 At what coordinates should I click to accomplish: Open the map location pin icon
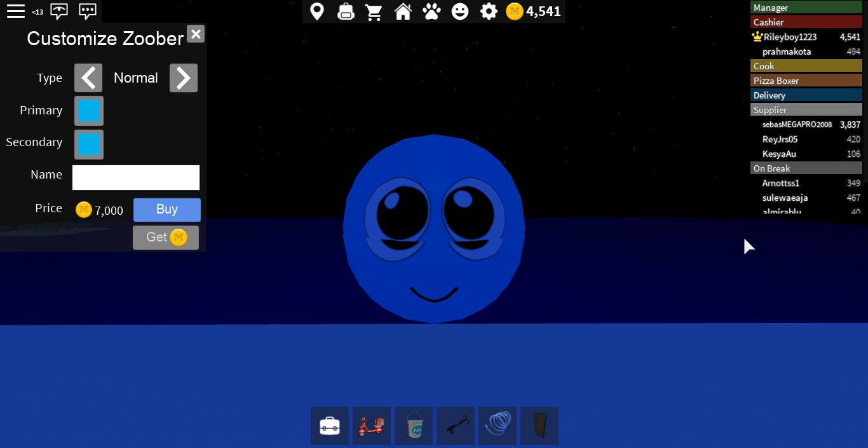coord(316,11)
